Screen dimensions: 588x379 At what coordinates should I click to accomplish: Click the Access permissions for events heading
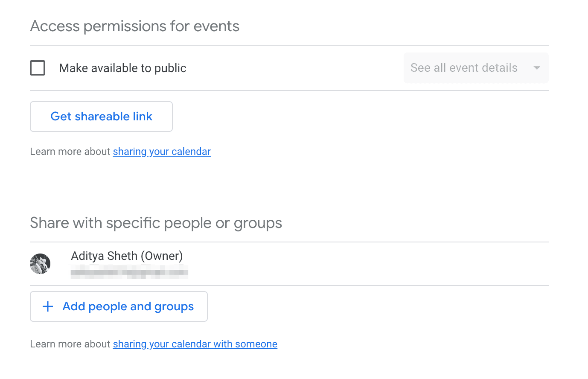pos(134,26)
